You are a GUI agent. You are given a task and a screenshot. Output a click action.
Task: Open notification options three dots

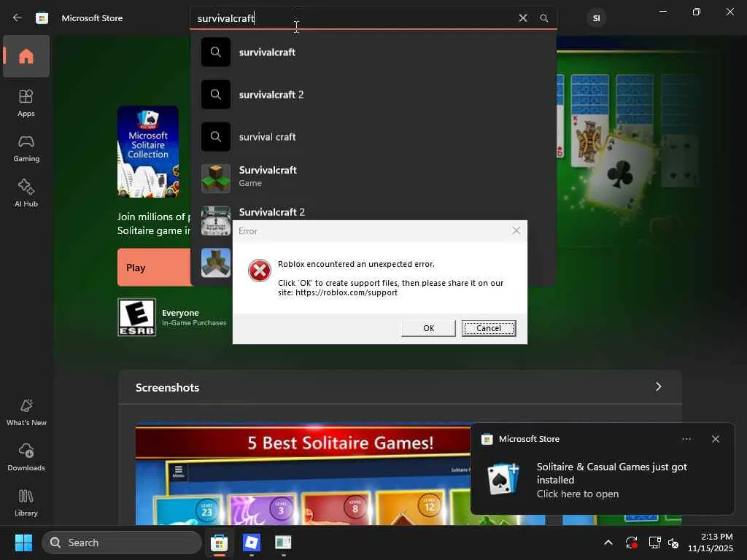(x=686, y=439)
